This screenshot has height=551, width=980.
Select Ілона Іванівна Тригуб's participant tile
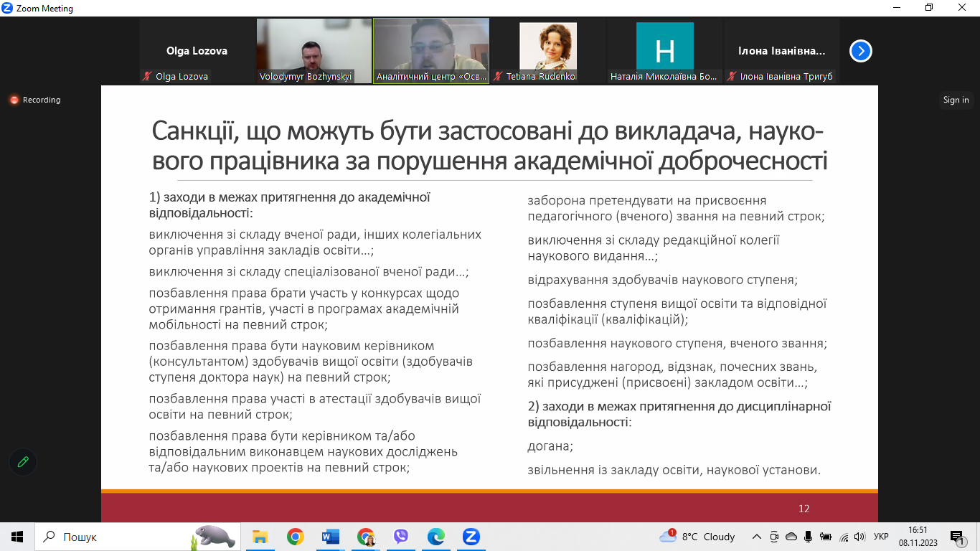point(781,51)
